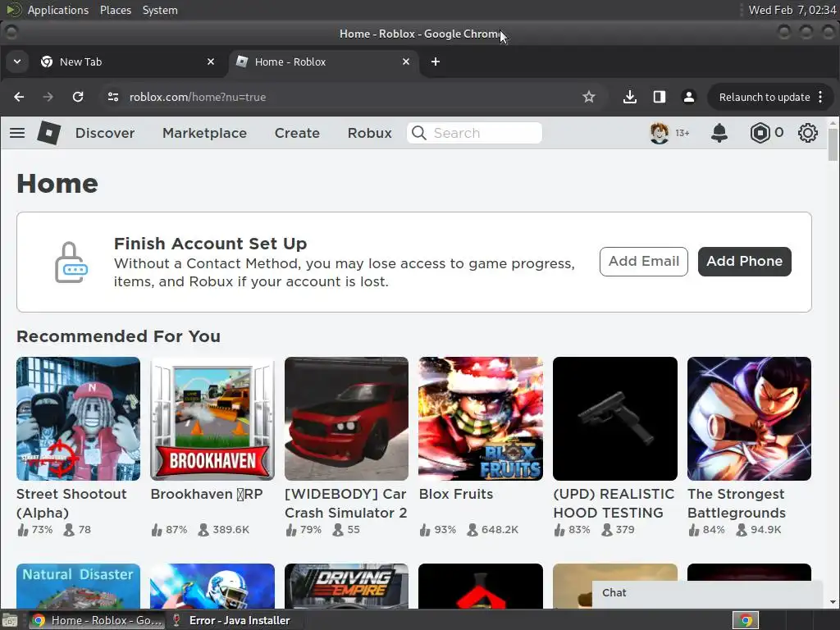Toggle the Chrome side panel icon
840x630 pixels.
[660, 97]
